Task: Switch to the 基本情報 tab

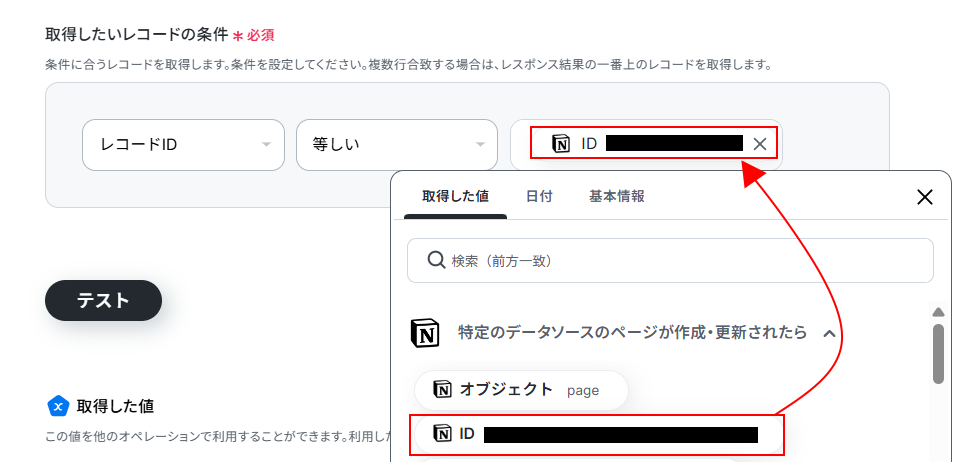Action: (616, 196)
